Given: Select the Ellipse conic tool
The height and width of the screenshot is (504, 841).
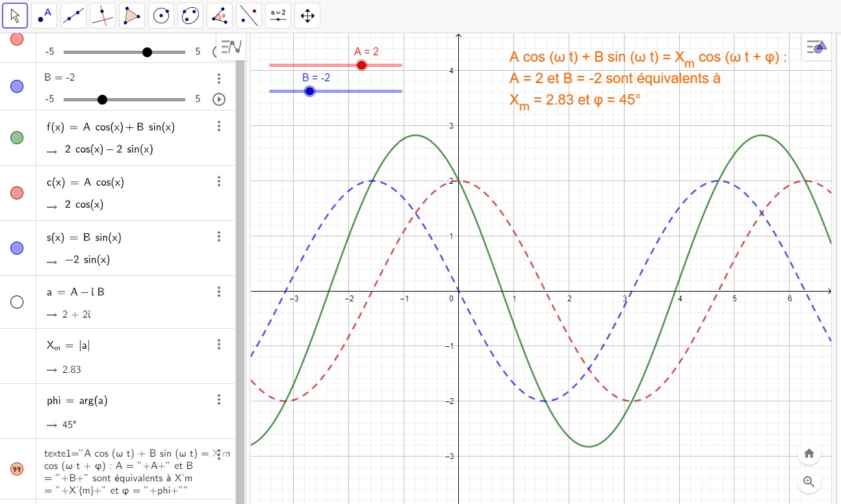Looking at the screenshot, I should [190, 16].
